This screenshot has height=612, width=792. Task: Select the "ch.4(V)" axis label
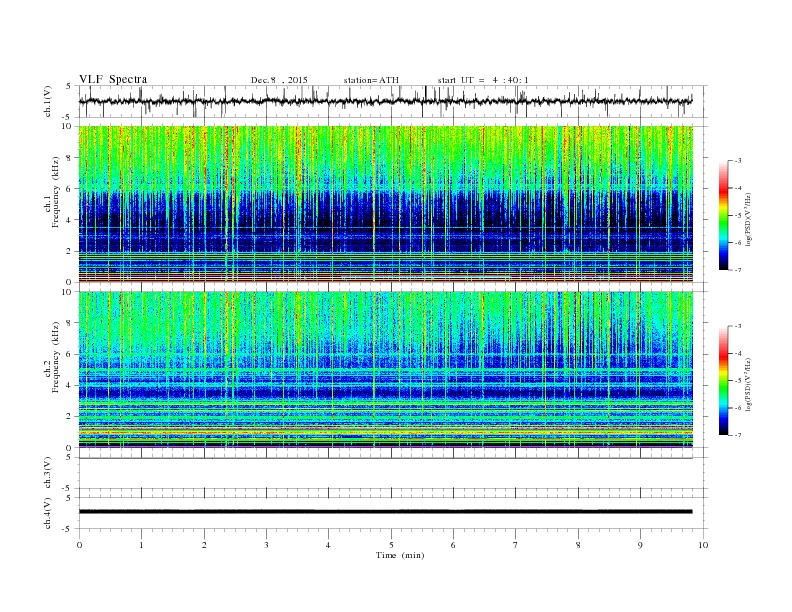click(x=48, y=513)
